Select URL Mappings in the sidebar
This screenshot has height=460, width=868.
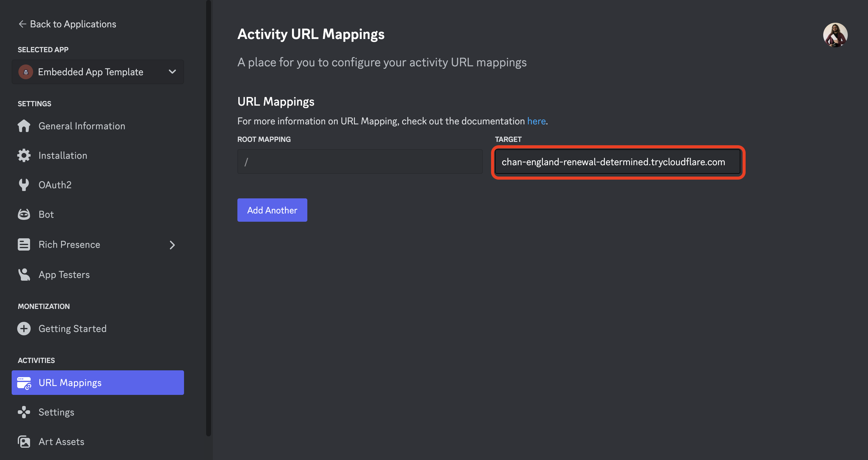[x=98, y=383]
